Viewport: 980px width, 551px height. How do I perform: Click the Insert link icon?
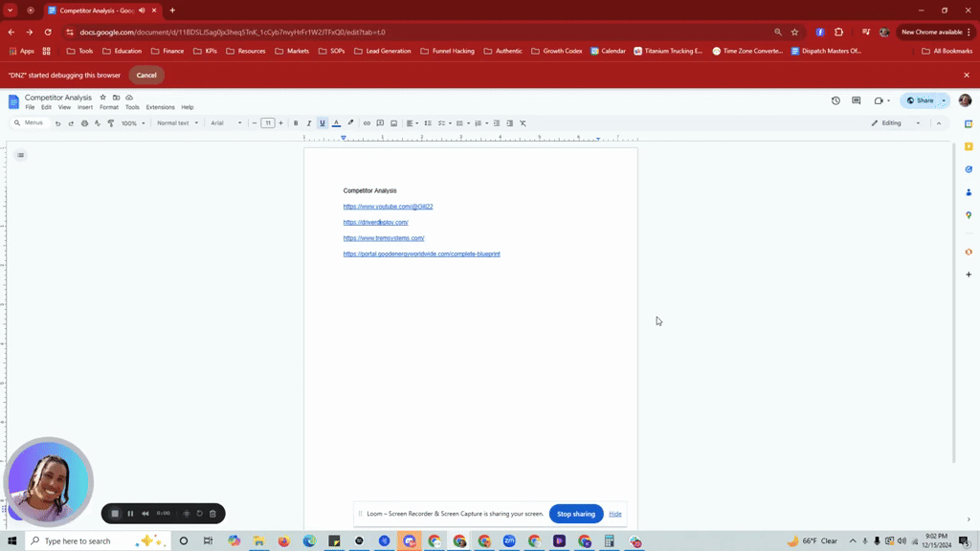(367, 123)
